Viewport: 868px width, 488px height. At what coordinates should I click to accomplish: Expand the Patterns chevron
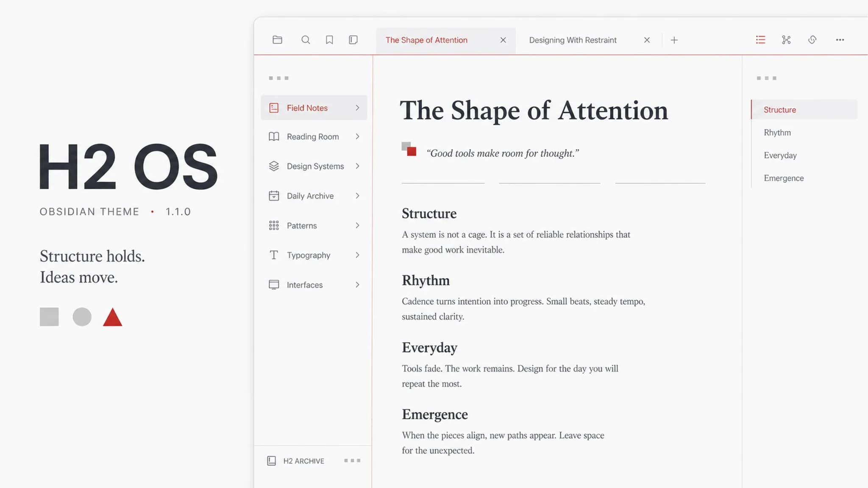point(357,225)
